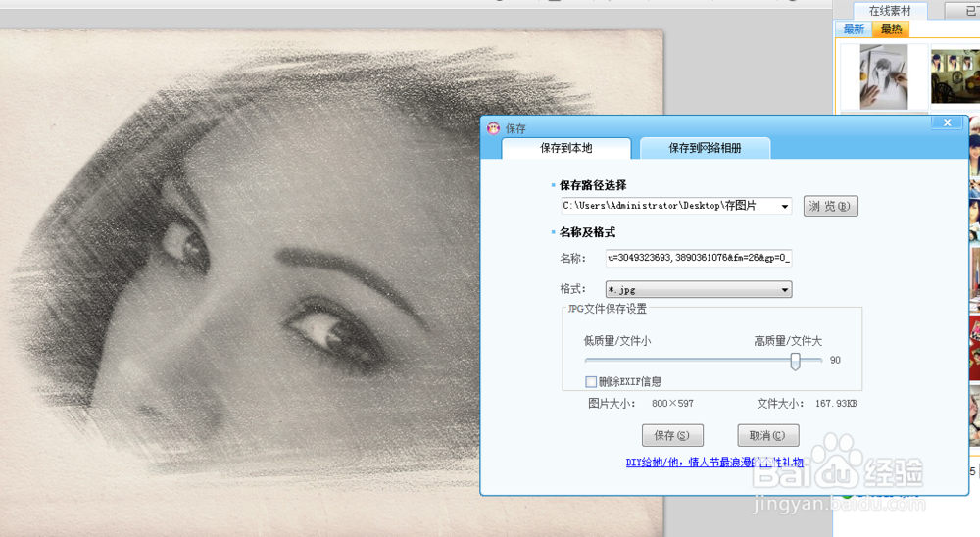Click the quality value 90
This screenshot has width=980, height=537.
pyautogui.click(x=835, y=360)
